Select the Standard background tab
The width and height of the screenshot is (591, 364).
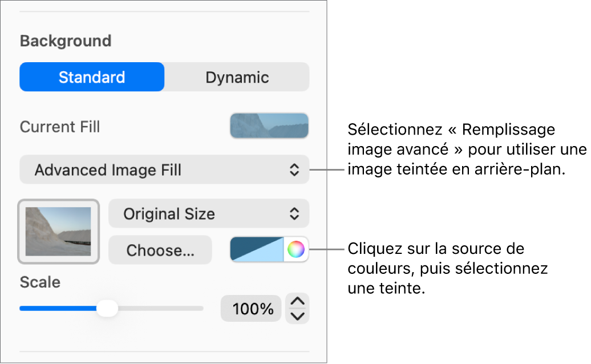(91, 77)
